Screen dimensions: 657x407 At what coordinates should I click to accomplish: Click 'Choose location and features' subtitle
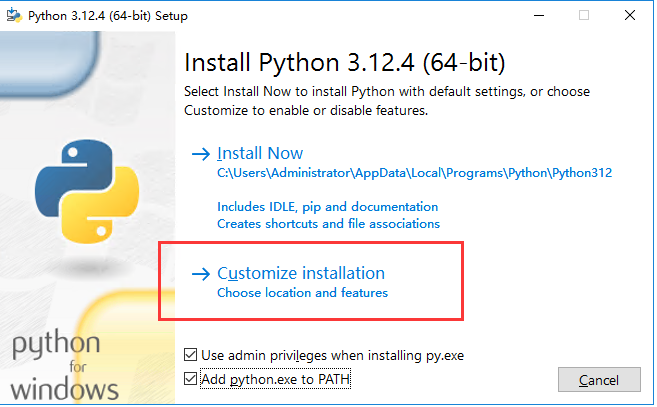tap(303, 293)
